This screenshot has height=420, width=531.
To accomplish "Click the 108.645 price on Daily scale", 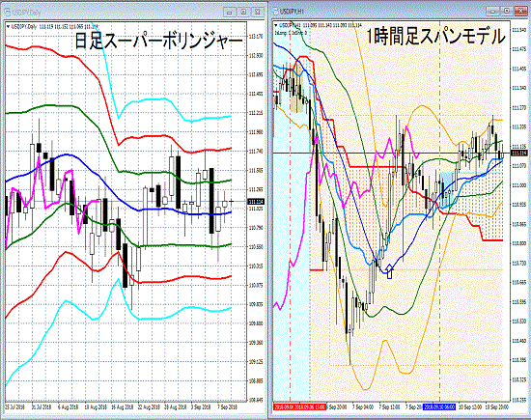I will 256,400.
